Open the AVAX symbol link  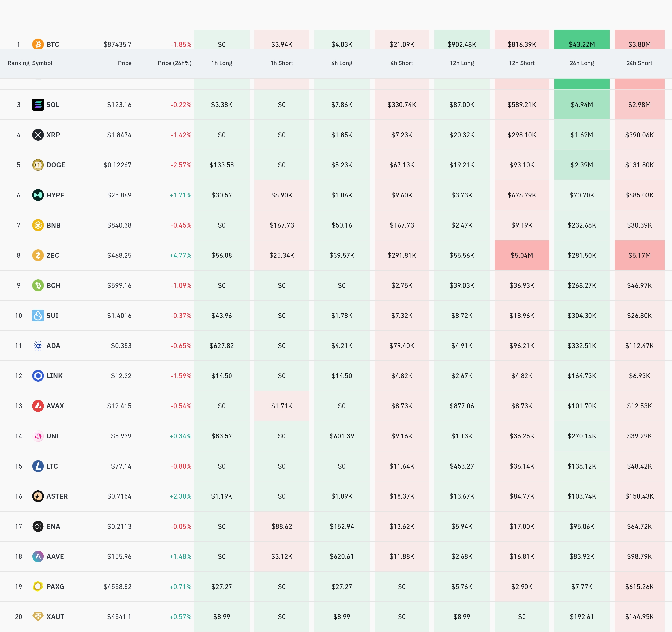[55, 406]
